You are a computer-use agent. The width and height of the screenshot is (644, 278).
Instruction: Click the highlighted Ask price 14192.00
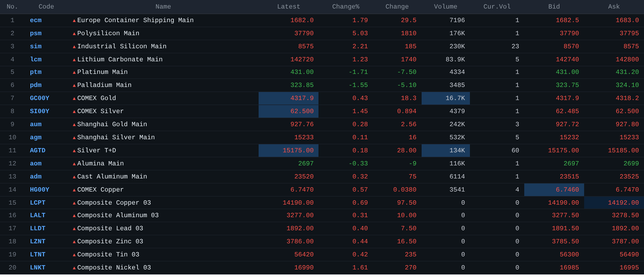[x=614, y=203]
